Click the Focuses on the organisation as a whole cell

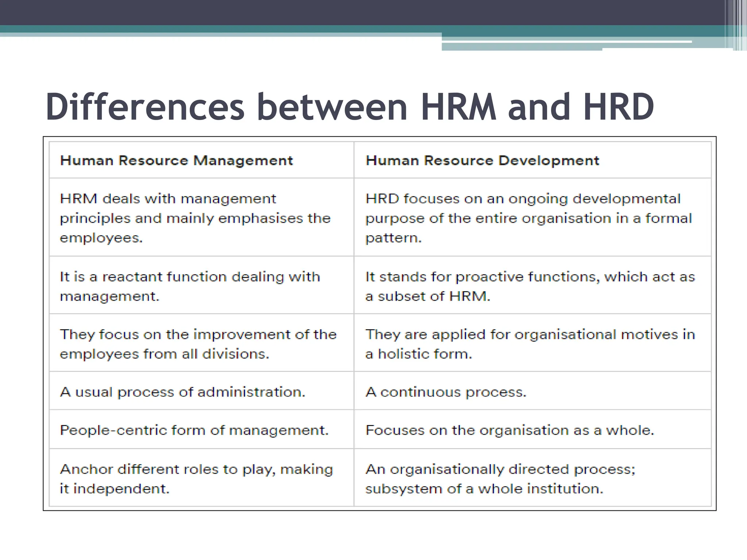point(510,430)
